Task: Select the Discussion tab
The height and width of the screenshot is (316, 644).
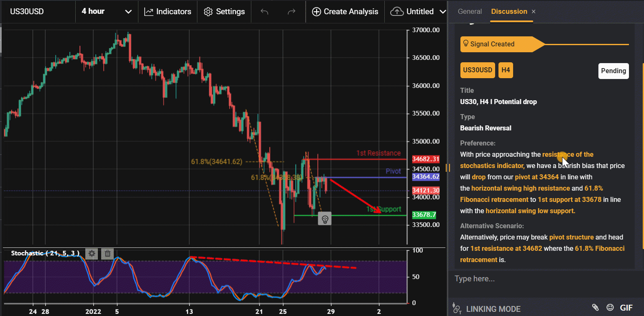Action: [509, 12]
